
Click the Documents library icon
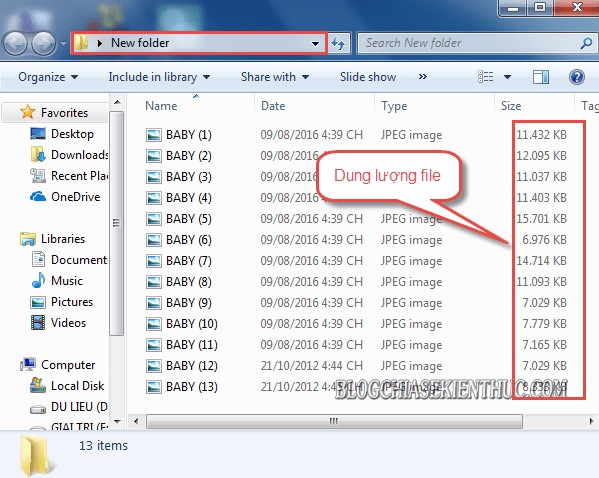(38, 260)
